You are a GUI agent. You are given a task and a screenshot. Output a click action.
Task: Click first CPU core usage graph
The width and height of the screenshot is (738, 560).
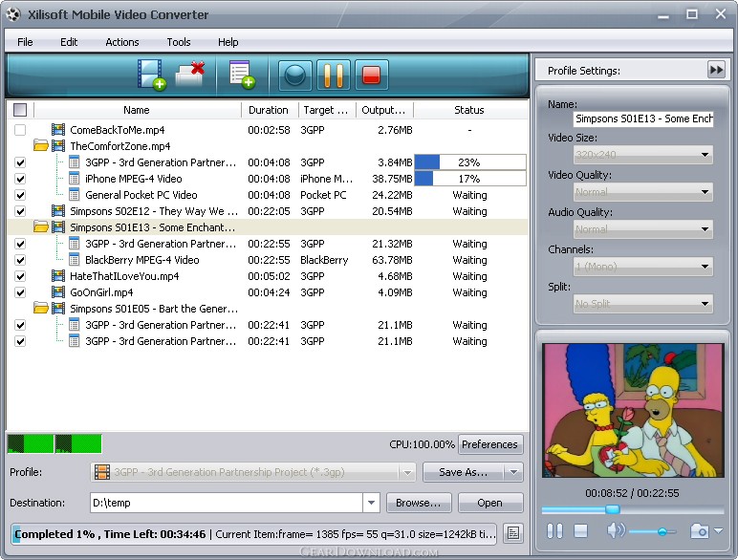pos(31,443)
